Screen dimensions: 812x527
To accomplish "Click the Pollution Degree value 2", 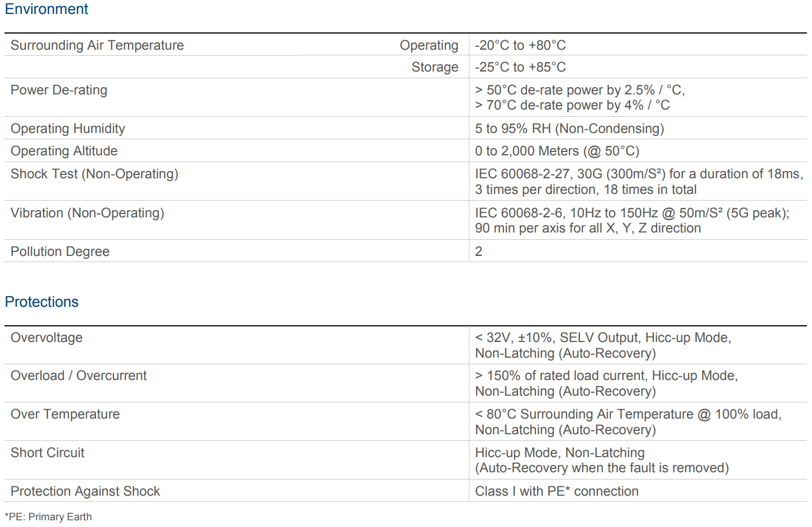I will [x=479, y=251].
